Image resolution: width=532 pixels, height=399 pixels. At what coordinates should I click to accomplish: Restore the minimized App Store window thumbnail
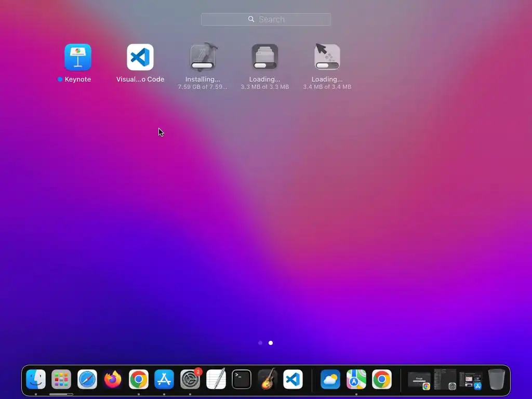point(471,380)
